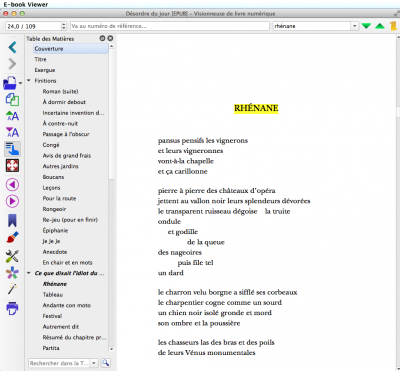Open Tableau chapter

[x=53, y=295]
